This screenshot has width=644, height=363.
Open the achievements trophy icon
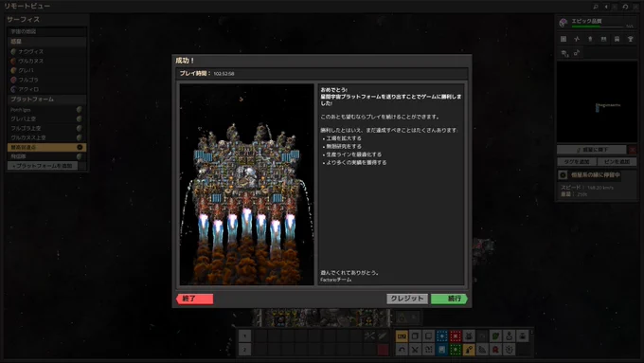click(631, 39)
